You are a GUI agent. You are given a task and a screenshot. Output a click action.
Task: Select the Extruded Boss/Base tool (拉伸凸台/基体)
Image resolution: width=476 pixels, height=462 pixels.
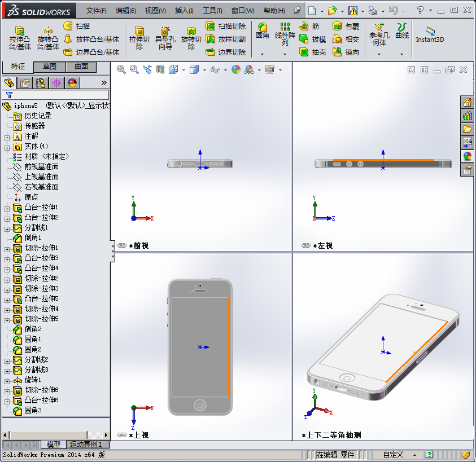[20, 38]
